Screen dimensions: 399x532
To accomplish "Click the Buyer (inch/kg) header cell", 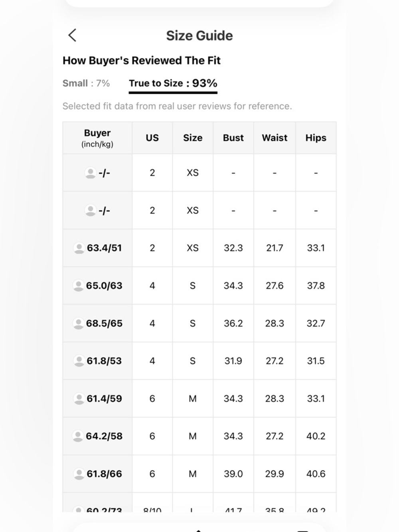I will (97, 138).
